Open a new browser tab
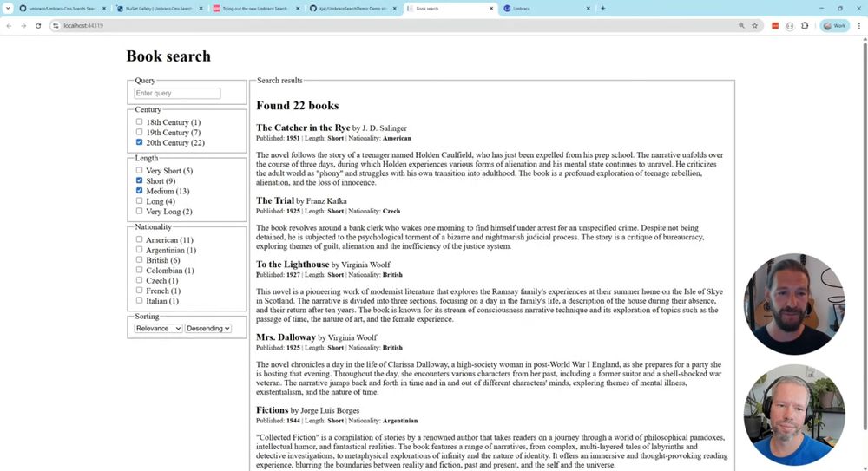Screen dimensions: 868x471 point(603,9)
